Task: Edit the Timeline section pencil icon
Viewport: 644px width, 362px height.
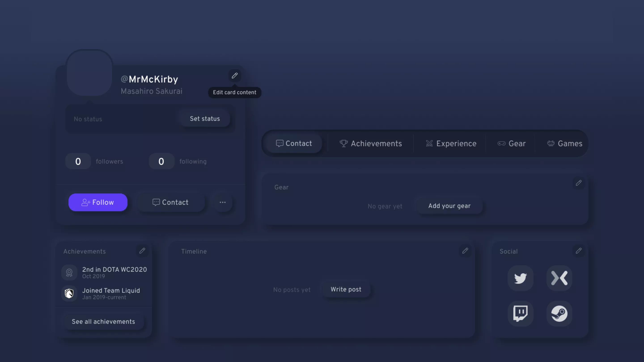Action: [465, 251]
